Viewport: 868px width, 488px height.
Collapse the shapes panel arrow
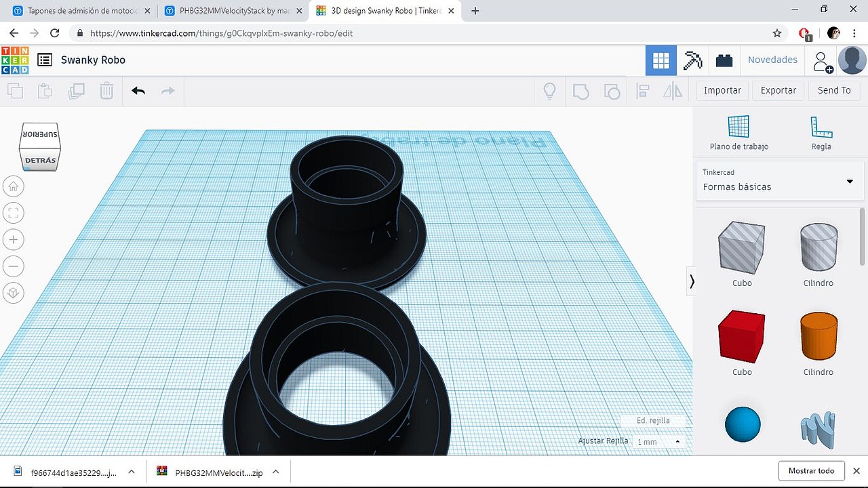(692, 281)
